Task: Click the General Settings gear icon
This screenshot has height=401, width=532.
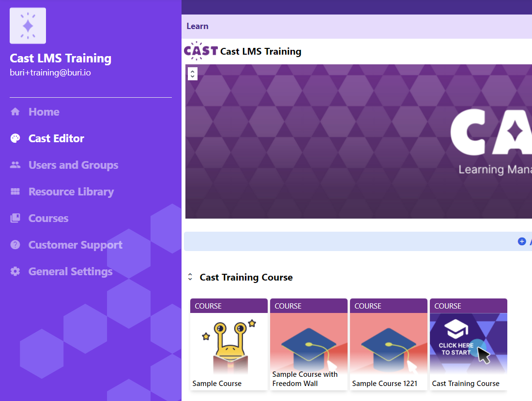Action: (x=15, y=271)
